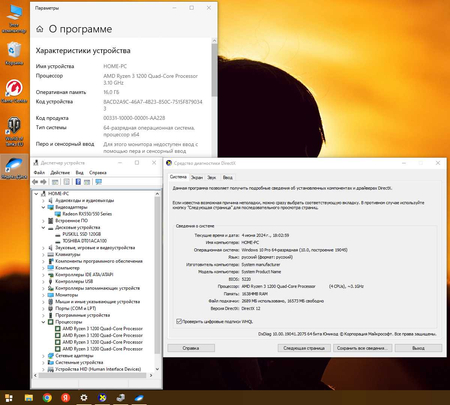Open Yandex browser from the taskbar
Viewport: 450px width, 405px height.
pos(66,397)
